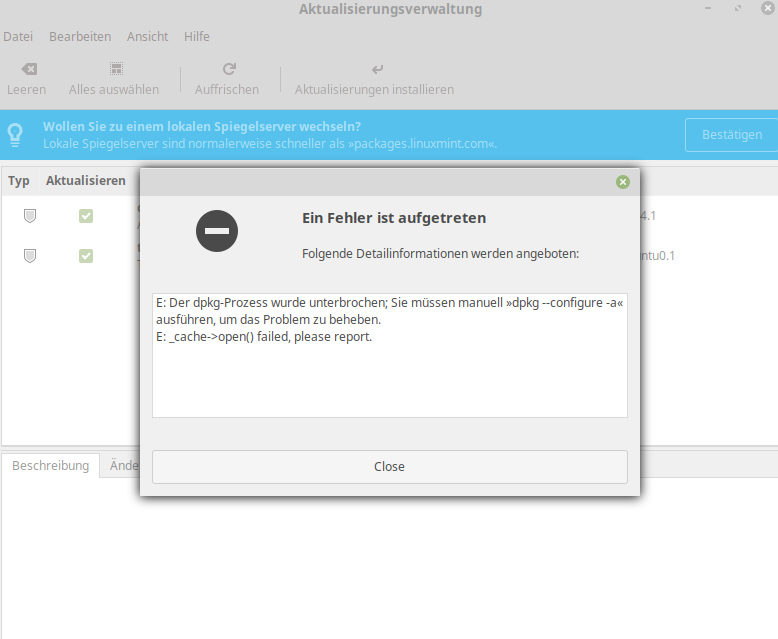Screen dimensions: 778x639
Task: Switch to the Beschreibung tab
Action: click(51, 465)
